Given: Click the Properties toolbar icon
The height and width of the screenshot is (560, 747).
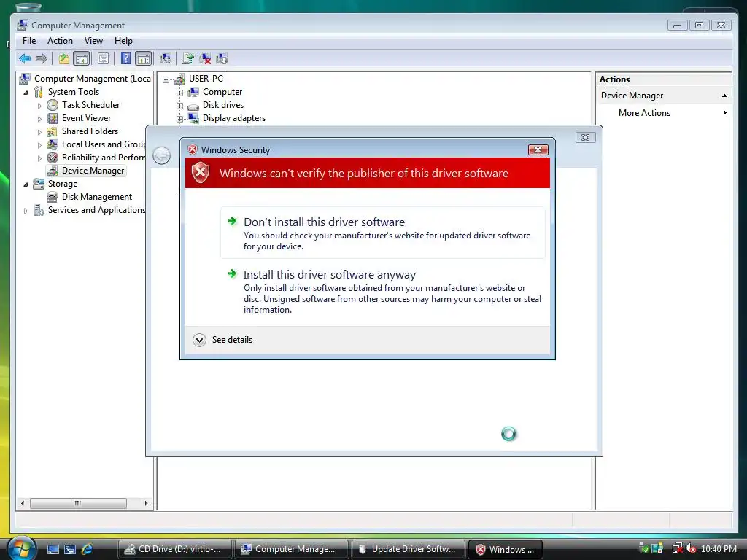Looking at the screenshot, I should pyautogui.click(x=103, y=58).
